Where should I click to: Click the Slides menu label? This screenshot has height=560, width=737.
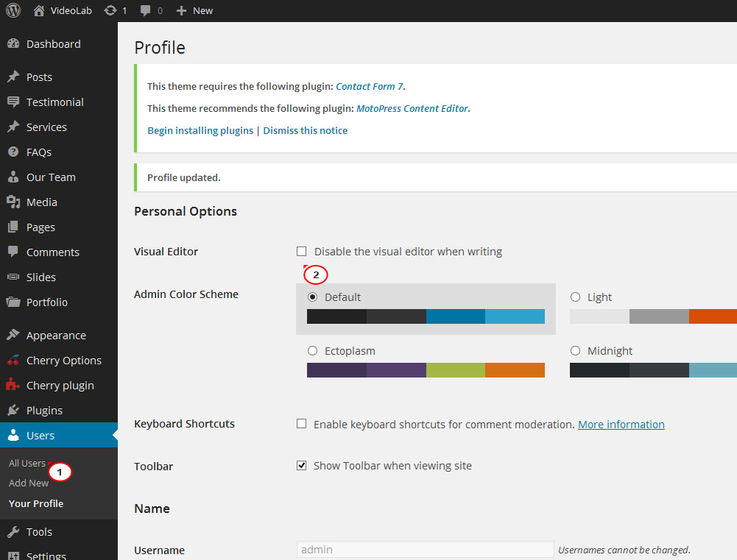coord(41,277)
